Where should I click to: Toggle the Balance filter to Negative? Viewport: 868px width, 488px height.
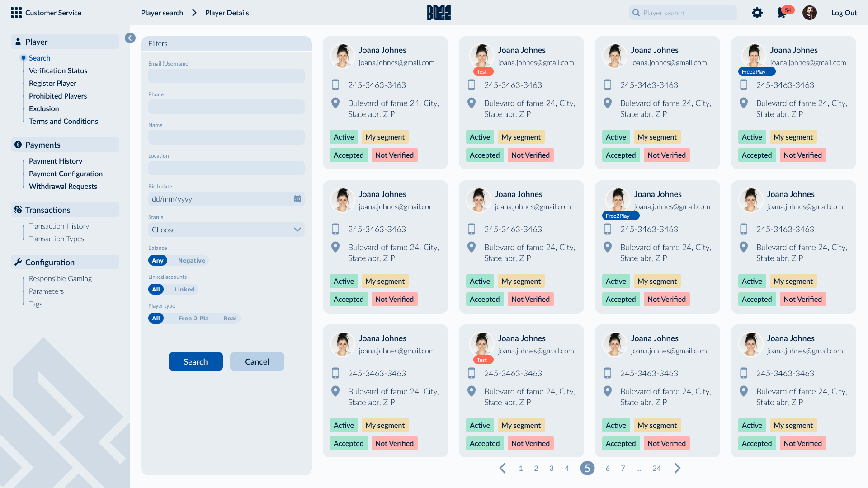pos(191,261)
